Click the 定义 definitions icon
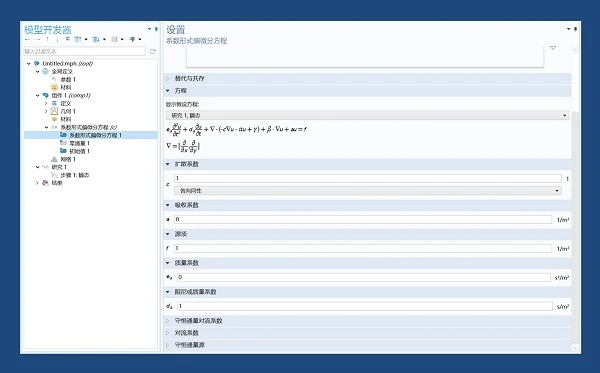 (x=54, y=103)
